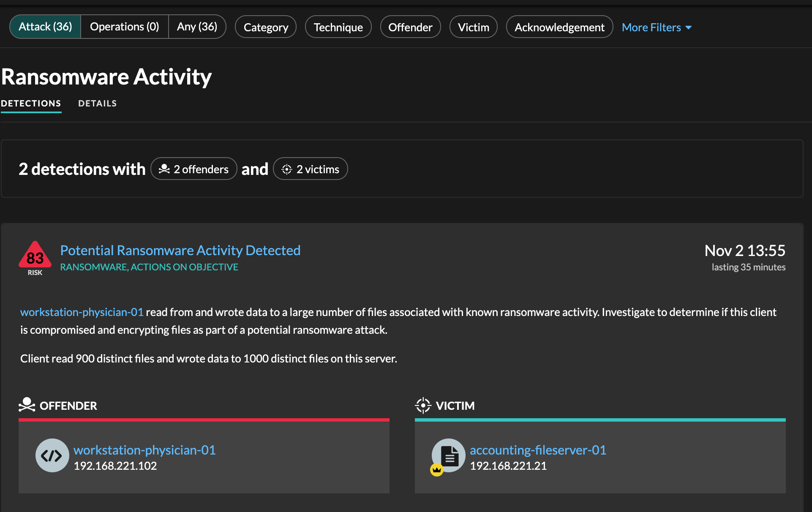Open the Victim filter
This screenshot has height=512, width=812.
(x=474, y=27)
